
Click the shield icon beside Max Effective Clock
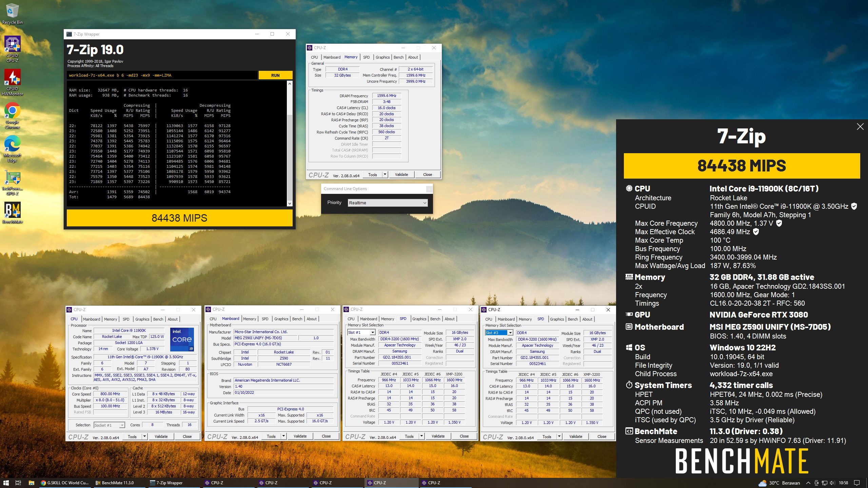tap(756, 231)
